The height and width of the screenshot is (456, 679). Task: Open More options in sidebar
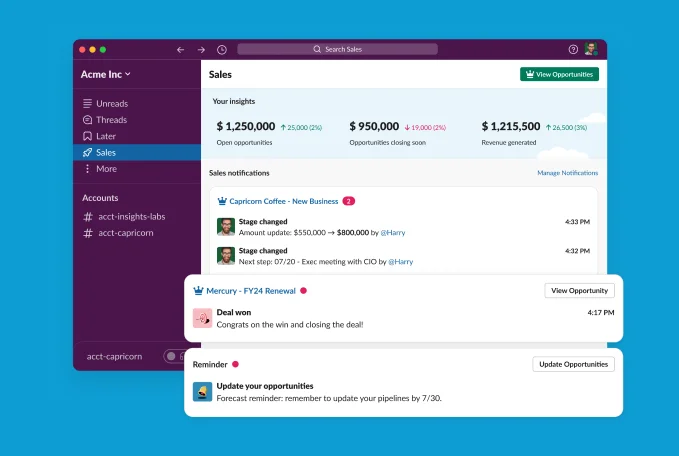(137, 169)
